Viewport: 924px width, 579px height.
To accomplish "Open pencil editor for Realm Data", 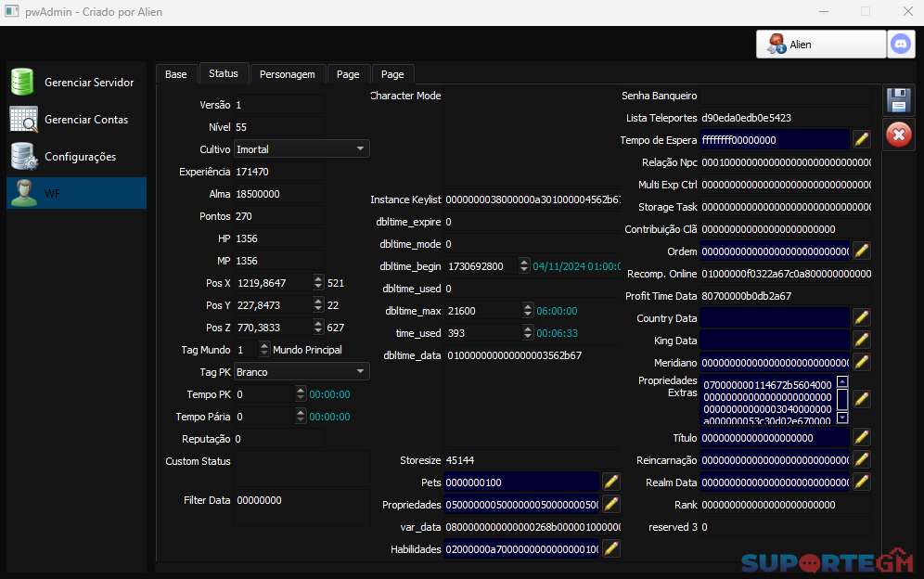I will [862, 482].
